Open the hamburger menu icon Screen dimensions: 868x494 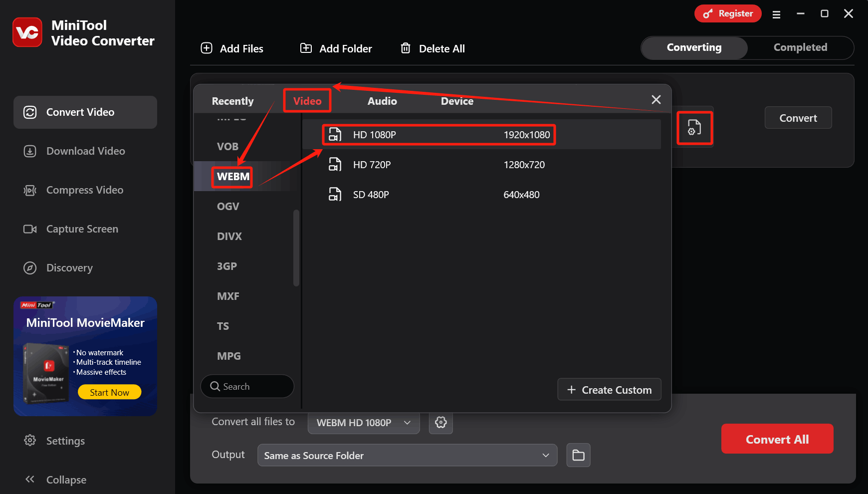click(x=776, y=14)
